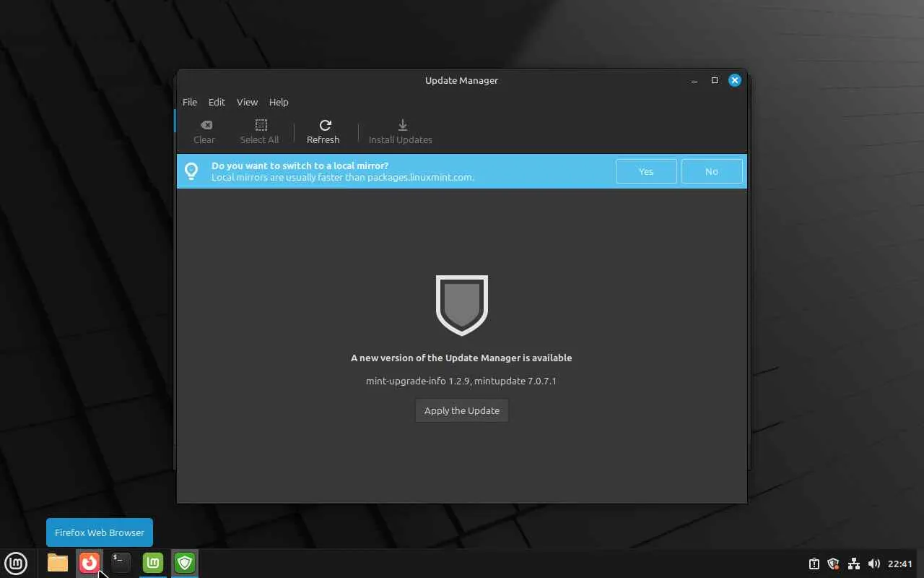
Task: Click "mint-upgrade-info 1.2.9, mintupdate 7.0.7.1" text
Action: [461, 381]
